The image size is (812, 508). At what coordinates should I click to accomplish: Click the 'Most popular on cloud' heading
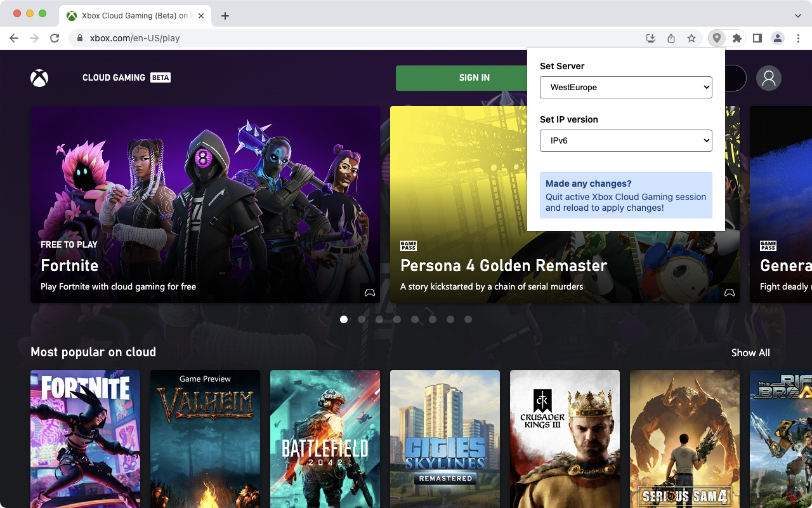pos(93,352)
